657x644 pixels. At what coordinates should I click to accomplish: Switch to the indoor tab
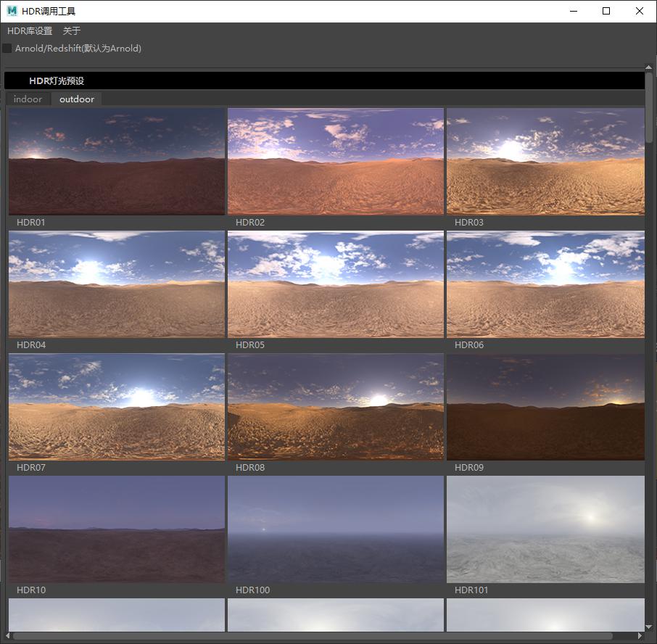[x=28, y=99]
